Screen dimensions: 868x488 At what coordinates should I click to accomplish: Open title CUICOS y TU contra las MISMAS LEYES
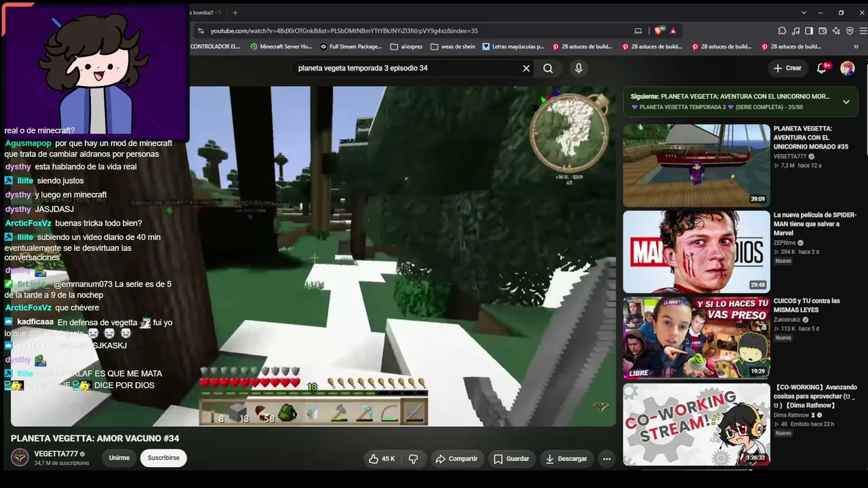[x=807, y=305]
